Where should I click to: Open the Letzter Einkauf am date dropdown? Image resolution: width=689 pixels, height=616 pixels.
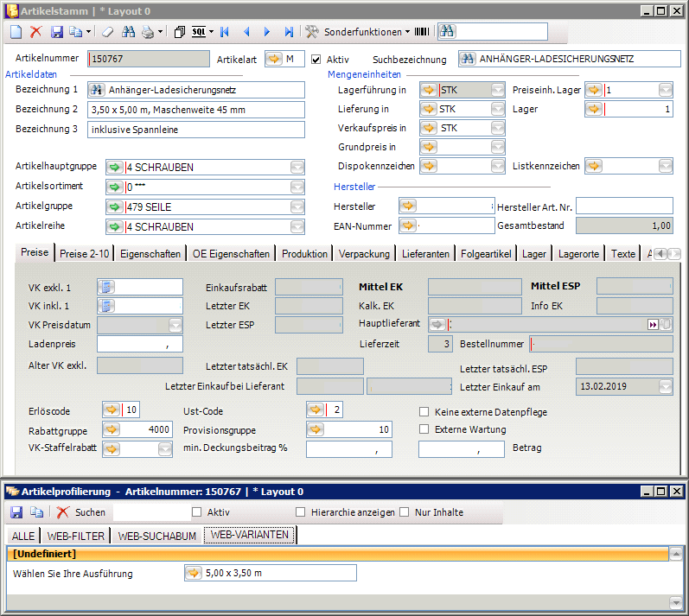667,386
